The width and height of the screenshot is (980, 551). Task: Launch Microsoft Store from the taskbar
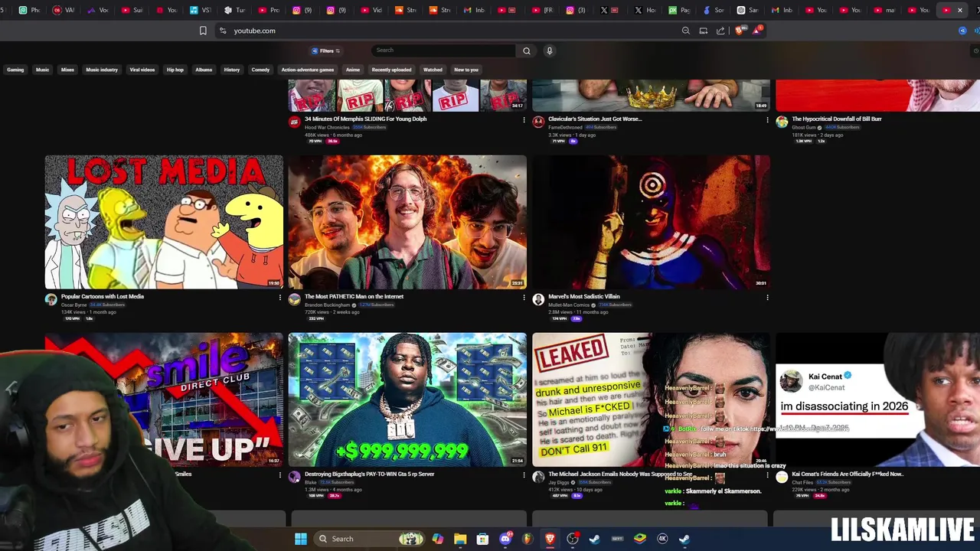click(482, 539)
